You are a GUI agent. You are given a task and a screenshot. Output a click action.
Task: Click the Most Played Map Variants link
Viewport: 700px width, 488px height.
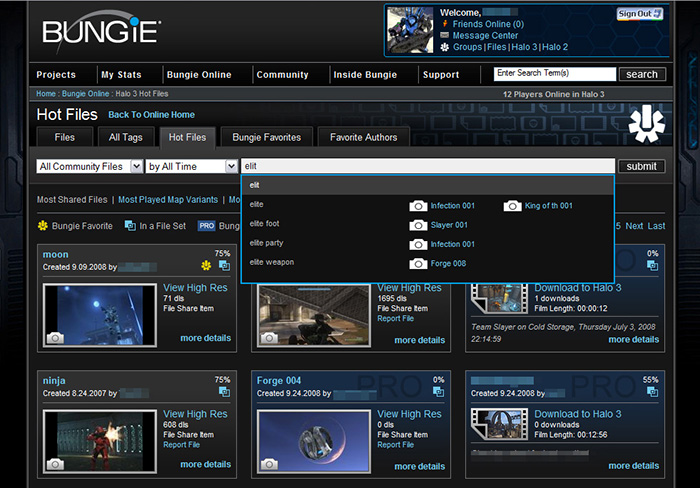point(168,200)
